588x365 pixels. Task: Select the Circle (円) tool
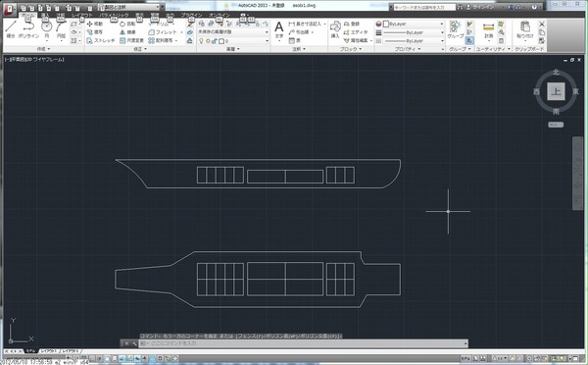coord(46,29)
